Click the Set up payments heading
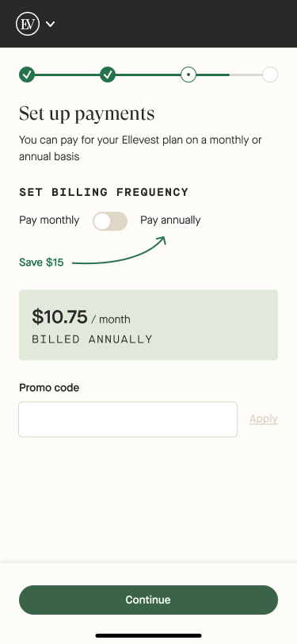The width and height of the screenshot is (297, 644). (87, 113)
